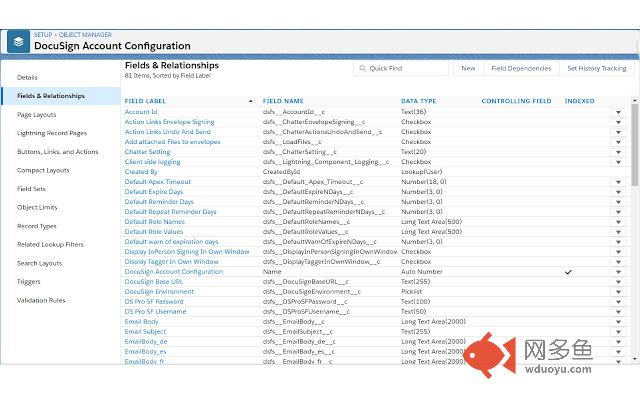Open row menu for DocuSign Account Configuration field

618,272
